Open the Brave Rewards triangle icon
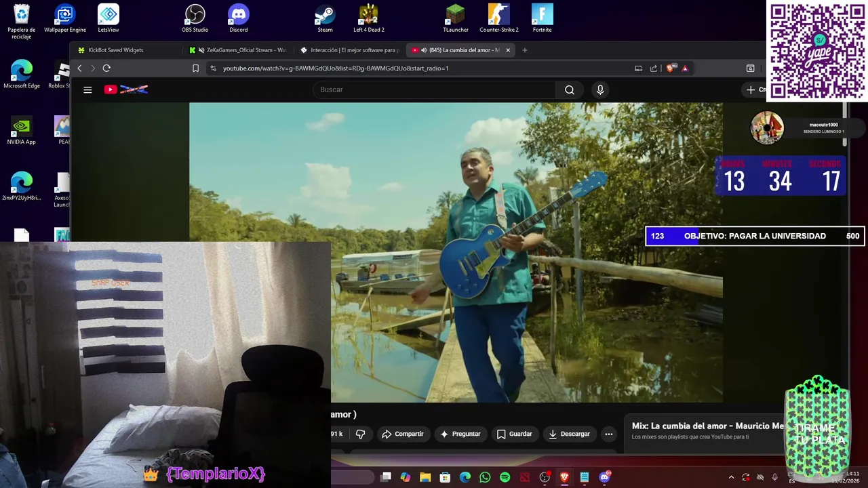Screen dimensions: 868x488 pos(685,68)
